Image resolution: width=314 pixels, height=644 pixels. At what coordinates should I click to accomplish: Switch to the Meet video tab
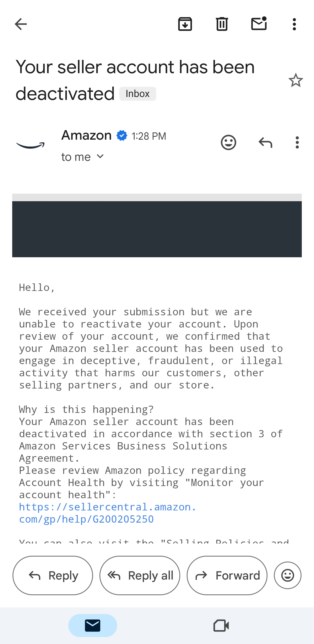(x=221, y=625)
